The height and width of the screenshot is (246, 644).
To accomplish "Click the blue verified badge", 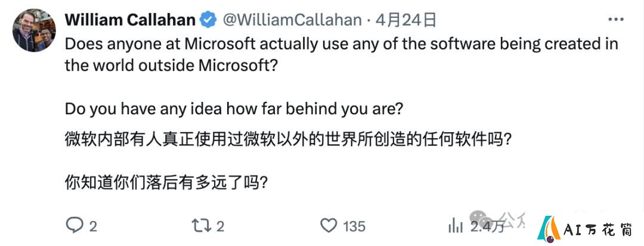I will [208, 20].
